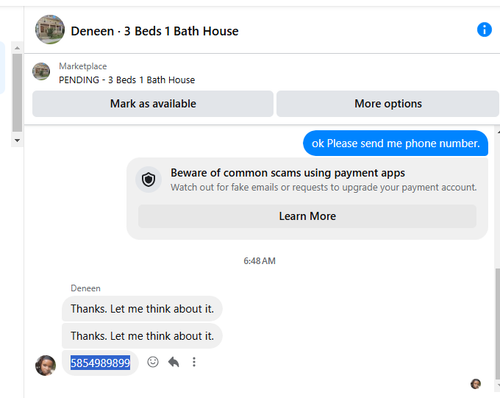Open Deneen's house listing photo in the header
This screenshot has width=500, height=398.
[x=50, y=29]
